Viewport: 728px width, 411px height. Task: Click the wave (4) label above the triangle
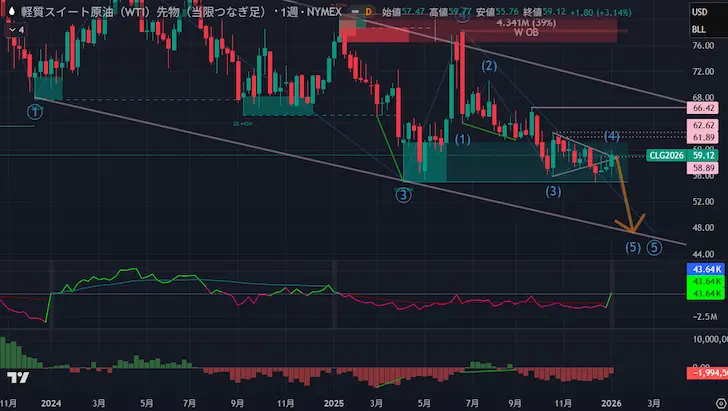click(x=612, y=135)
